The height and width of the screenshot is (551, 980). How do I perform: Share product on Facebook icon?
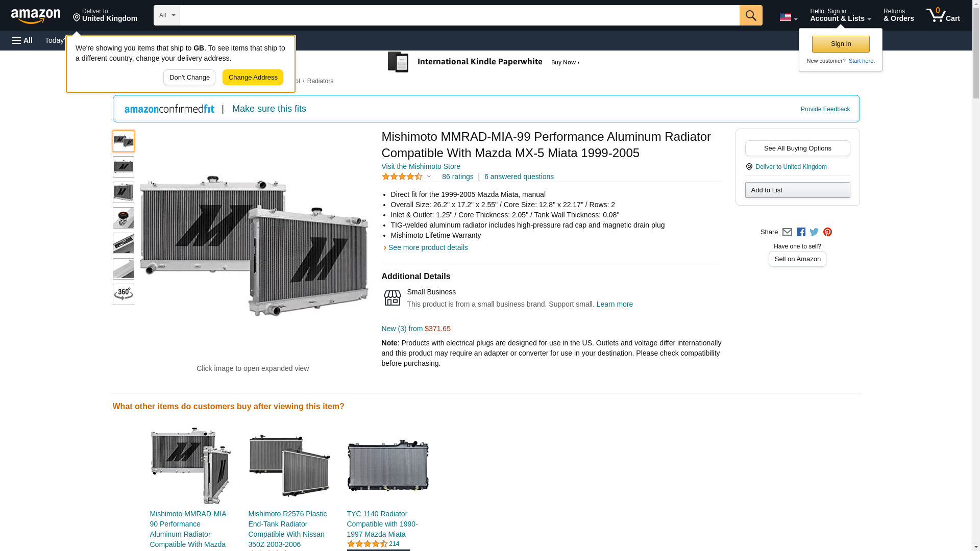click(801, 232)
